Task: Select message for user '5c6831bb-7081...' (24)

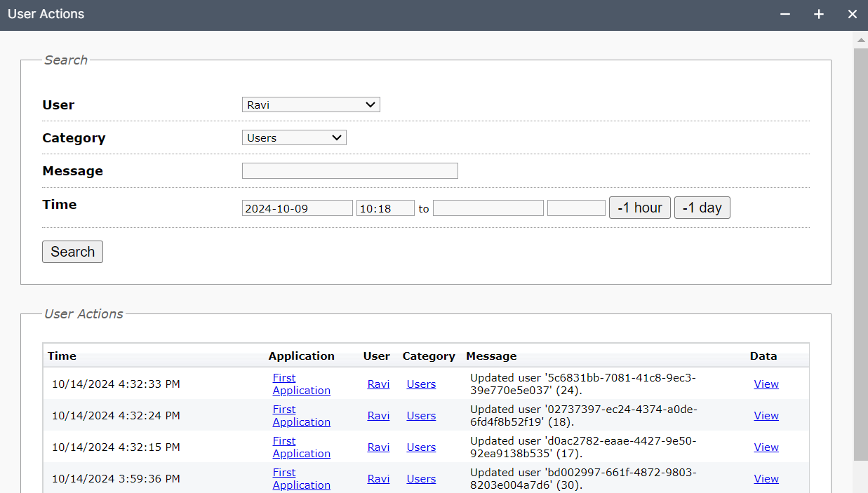Action: 583,384
